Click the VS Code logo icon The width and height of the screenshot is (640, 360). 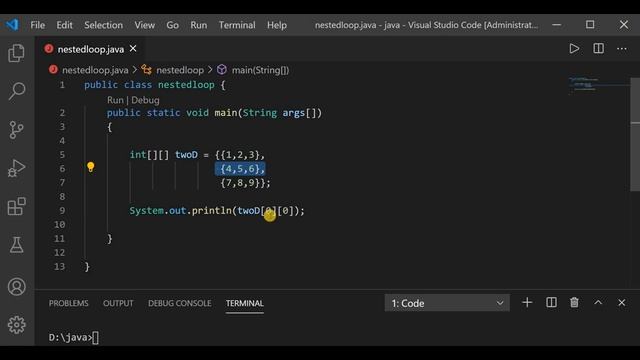coord(12,24)
